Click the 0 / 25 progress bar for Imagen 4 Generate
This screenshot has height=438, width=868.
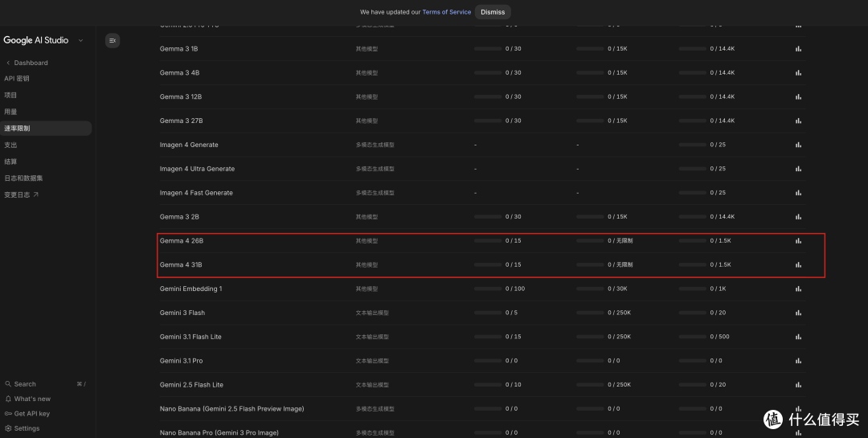point(693,145)
